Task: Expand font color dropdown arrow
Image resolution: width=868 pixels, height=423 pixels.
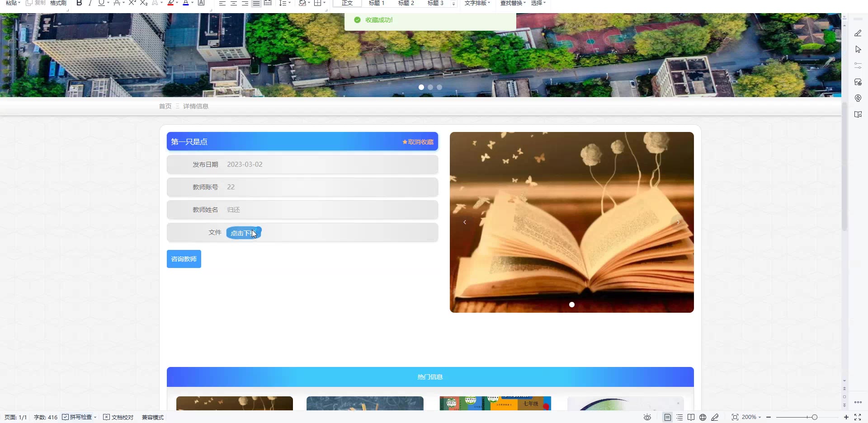Action: (x=192, y=3)
